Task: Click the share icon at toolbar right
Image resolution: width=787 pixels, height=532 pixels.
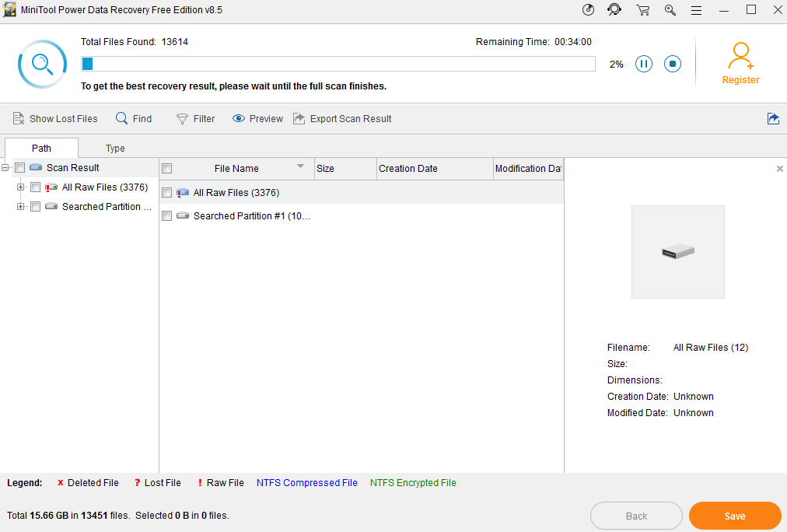Action: 773,119
